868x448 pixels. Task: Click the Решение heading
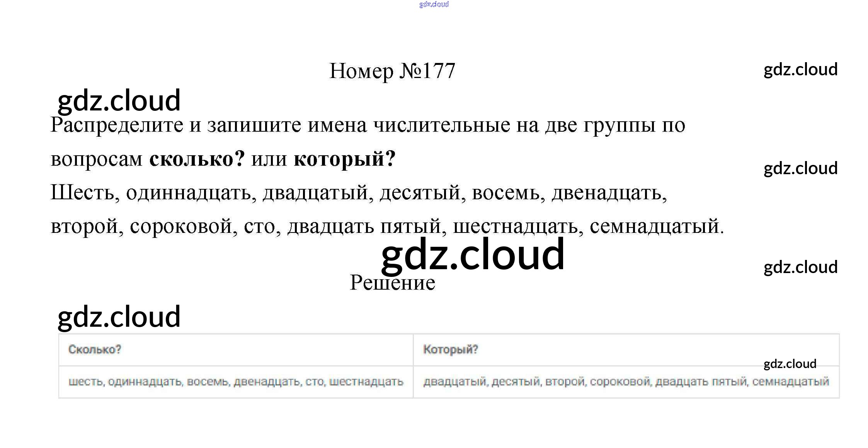[392, 283]
